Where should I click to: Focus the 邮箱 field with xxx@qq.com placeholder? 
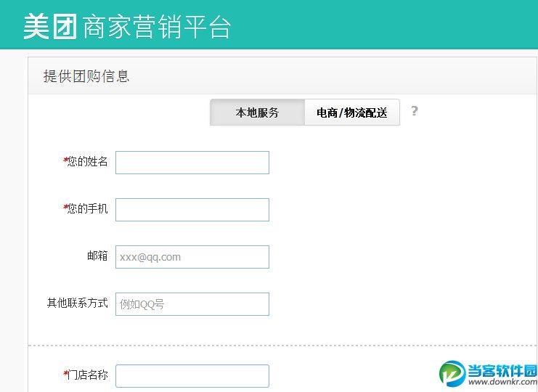(192, 257)
